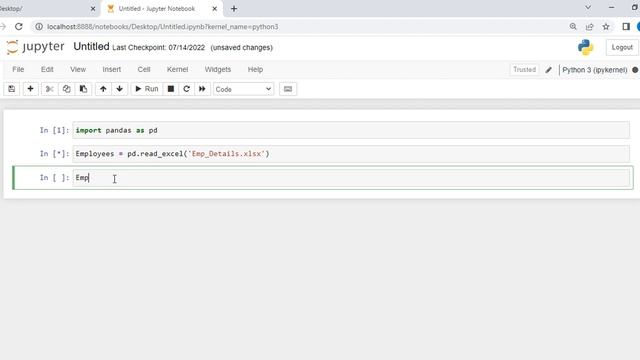Switch to the Untitled - Jupyter Notebook tab

(x=162, y=9)
